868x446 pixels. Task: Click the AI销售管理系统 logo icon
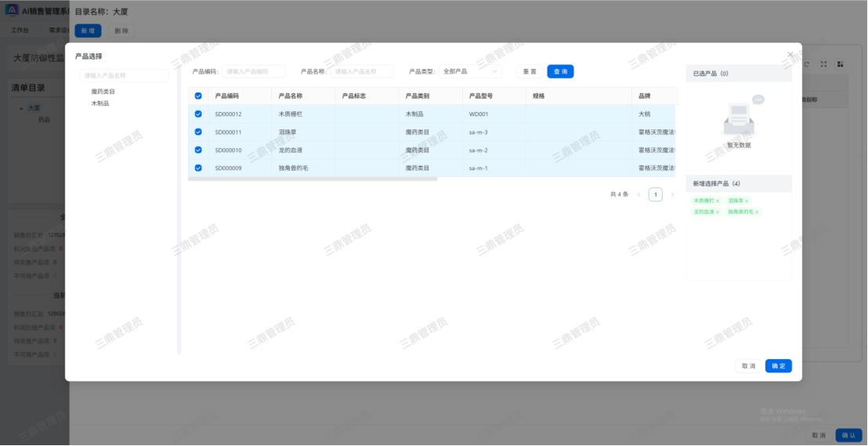click(x=12, y=9)
